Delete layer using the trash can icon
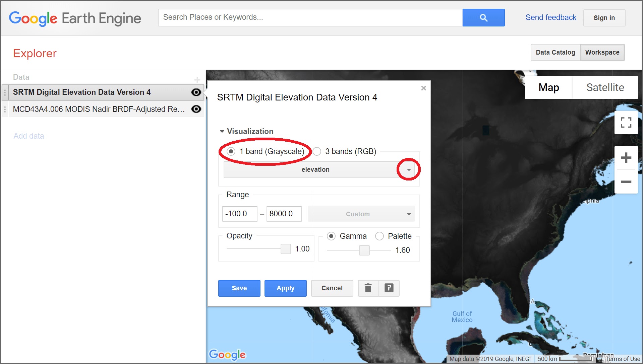 pos(368,288)
